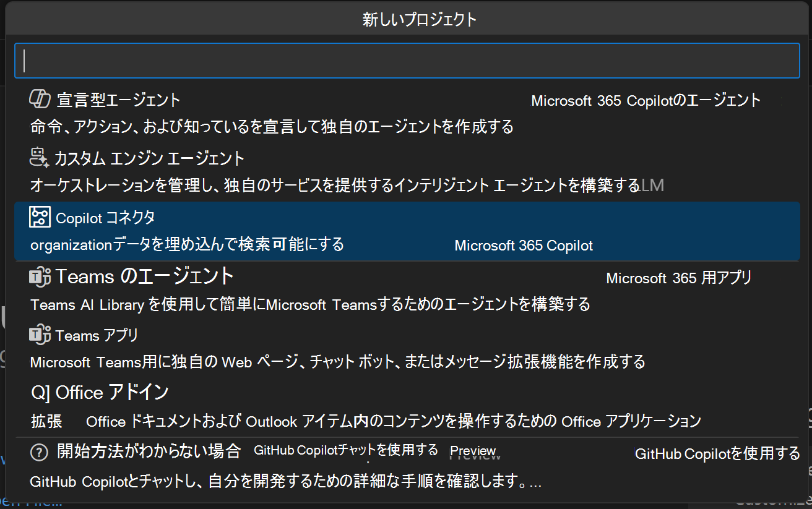812x509 pixels.
Task: Click the Microsoft 365 Copilot label in highlighted row
Action: click(x=524, y=246)
